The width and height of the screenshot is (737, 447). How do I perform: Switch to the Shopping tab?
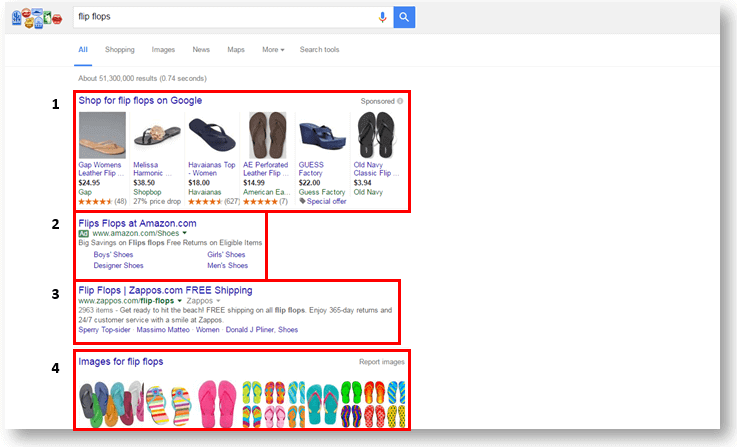pyautogui.click(x=120, y=50)
